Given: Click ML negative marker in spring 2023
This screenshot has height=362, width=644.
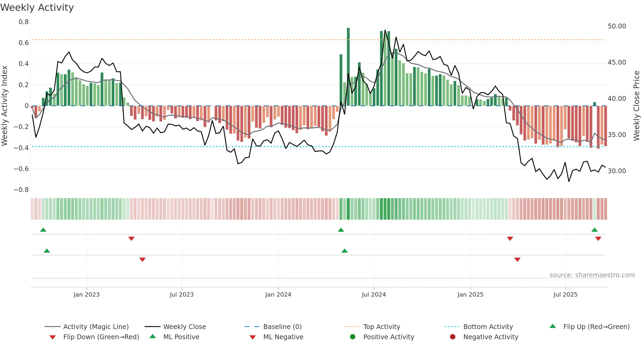Looking at the screenshot, I should pyautogui.click(x=142, y=260).
